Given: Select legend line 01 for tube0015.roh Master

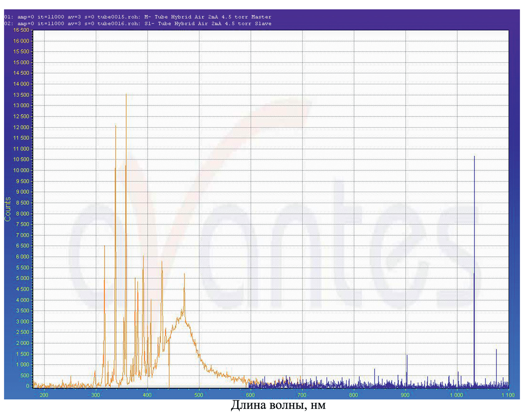Looking at the screenshot, I should point(138,17).
